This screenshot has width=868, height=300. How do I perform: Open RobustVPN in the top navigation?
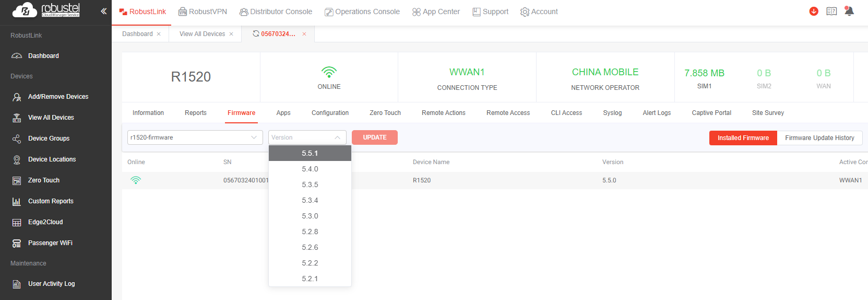203,11
